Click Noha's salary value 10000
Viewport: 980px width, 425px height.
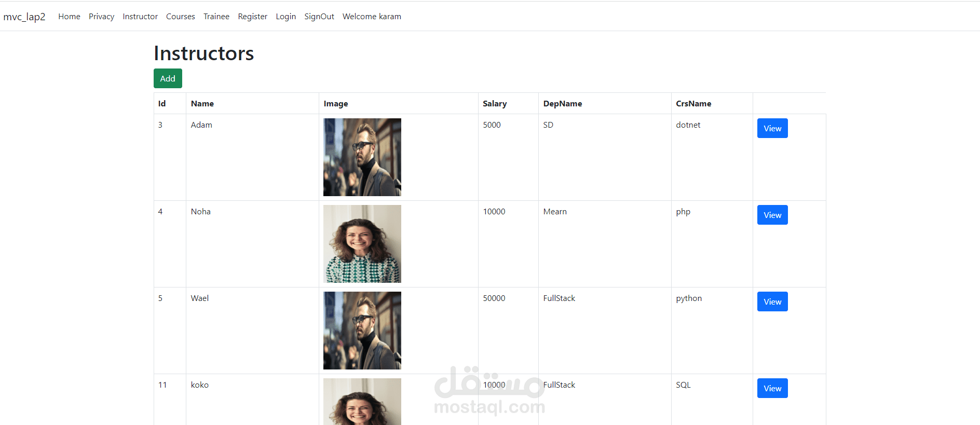point(494,212)
